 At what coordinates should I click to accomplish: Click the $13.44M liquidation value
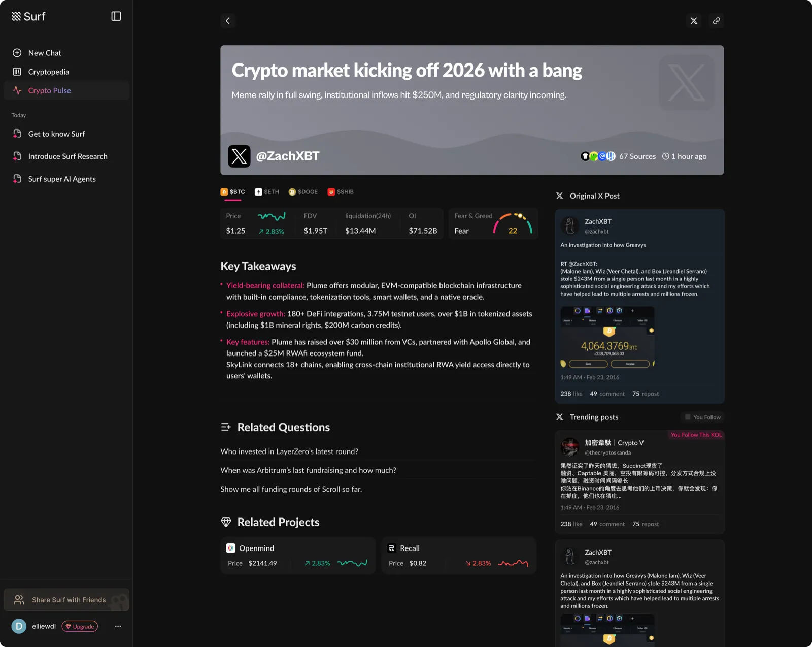tap(360, 231)
